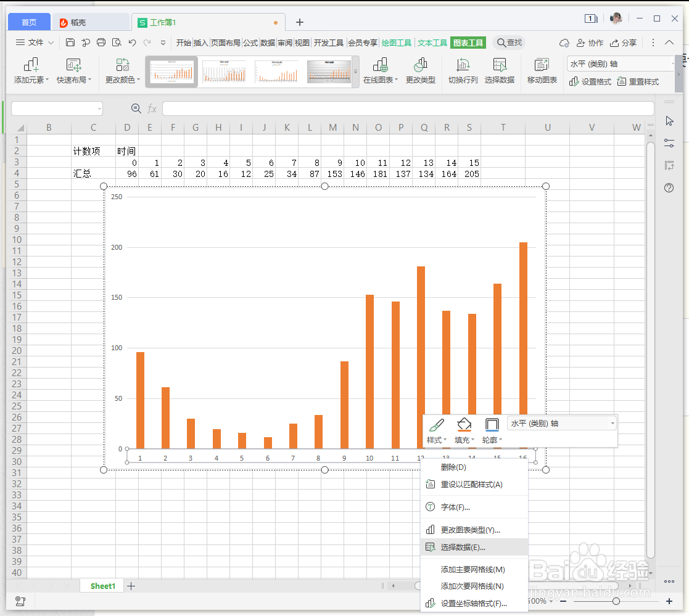This screenshot has height=616, width=689.
Task: Choose 设置坐标轴格式(F)... in context menu
Action: tap(474, 603)
